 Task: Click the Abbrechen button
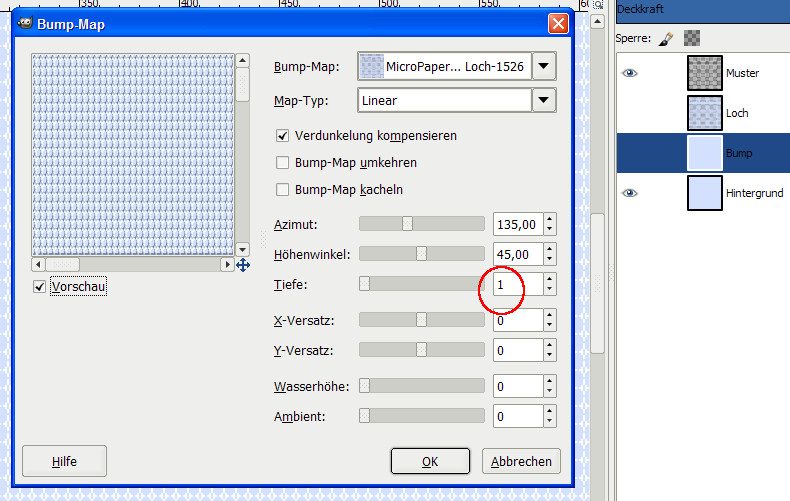pos(521,461)
